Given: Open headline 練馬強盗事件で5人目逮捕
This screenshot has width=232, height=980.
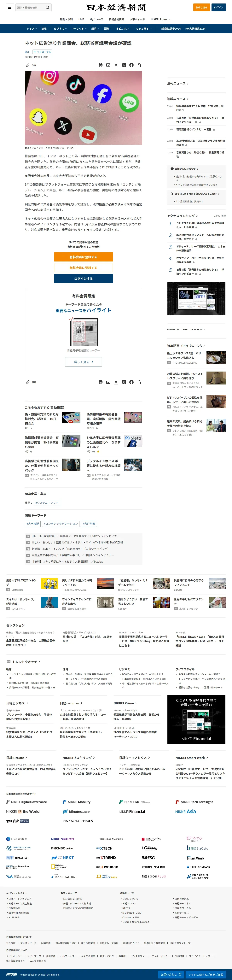Looking at the screenshot, I should click(200, 108).
